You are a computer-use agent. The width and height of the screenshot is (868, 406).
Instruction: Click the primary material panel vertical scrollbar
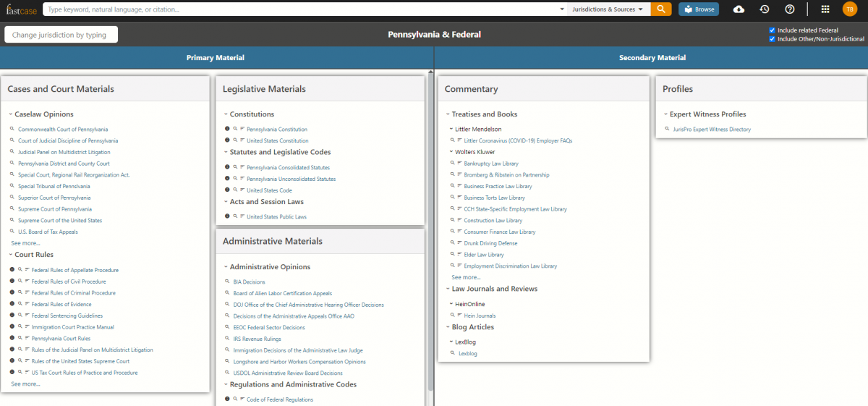431,232
